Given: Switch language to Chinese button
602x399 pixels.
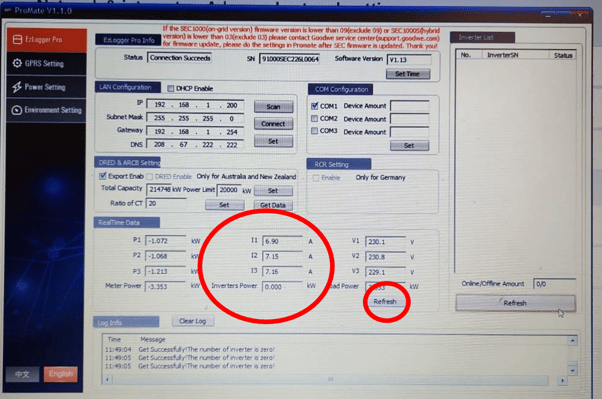Looking at the screenshot, I should (22, 374).
